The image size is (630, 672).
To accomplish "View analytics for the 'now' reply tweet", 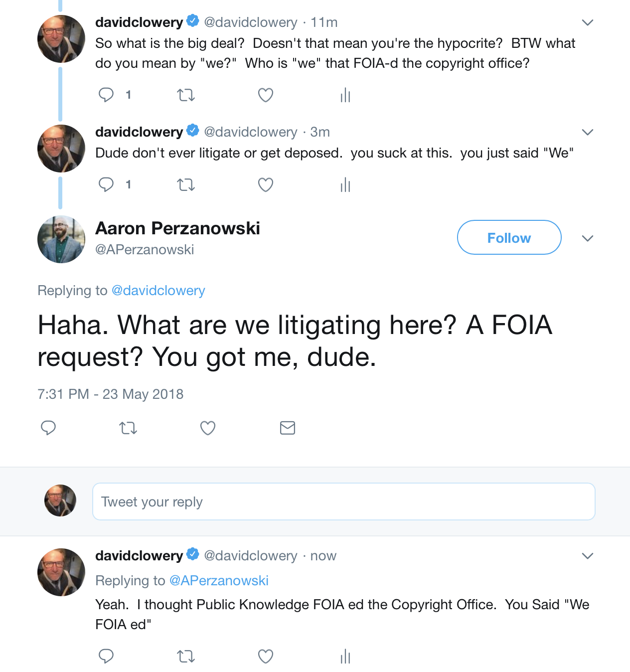I will [345, 657].
